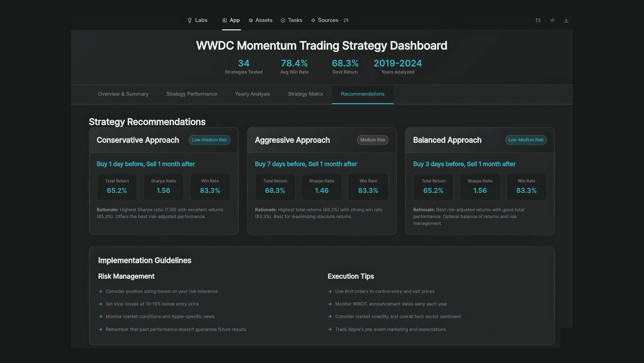Click Conservative Approach Low-Medium Risk badge
644x363 pixels.
click(209, 140)
